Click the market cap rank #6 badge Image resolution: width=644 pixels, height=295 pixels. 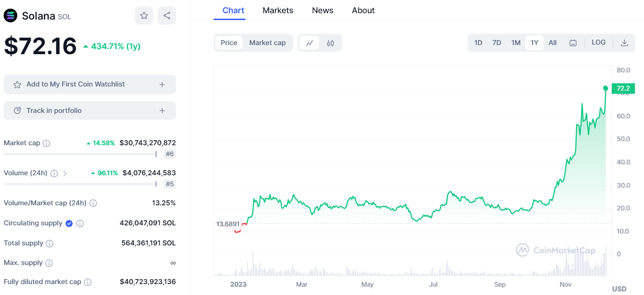point(170,154)
